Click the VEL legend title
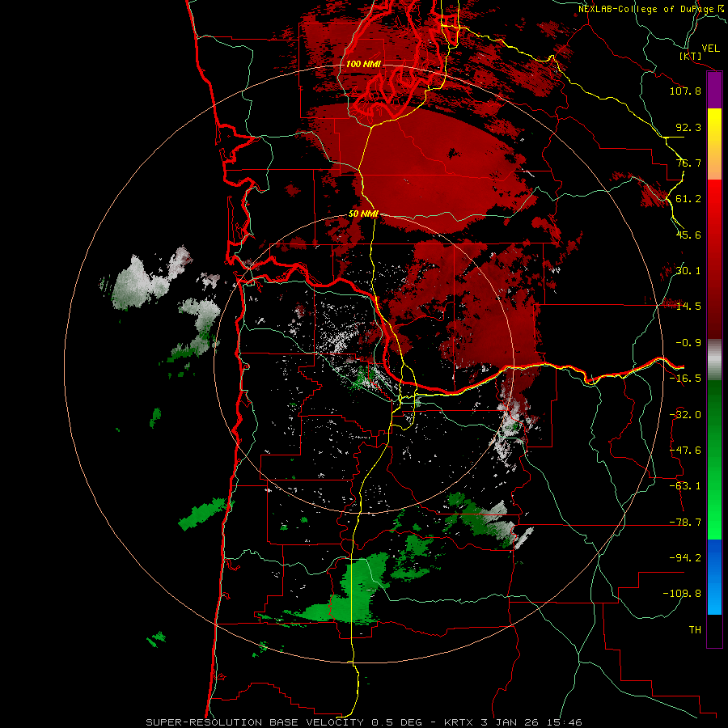The height and width of the screenshot is (728, 728). pos(710,49)
